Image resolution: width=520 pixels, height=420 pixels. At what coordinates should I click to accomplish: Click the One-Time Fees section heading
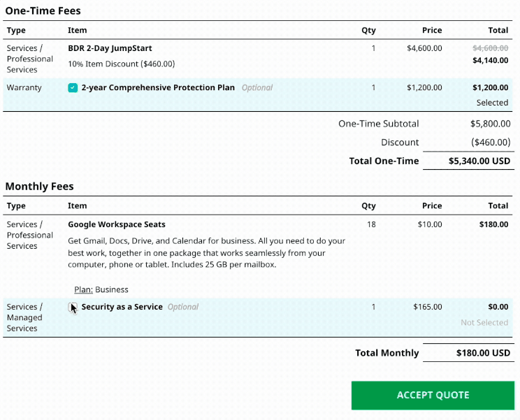(x=43, y=10)
